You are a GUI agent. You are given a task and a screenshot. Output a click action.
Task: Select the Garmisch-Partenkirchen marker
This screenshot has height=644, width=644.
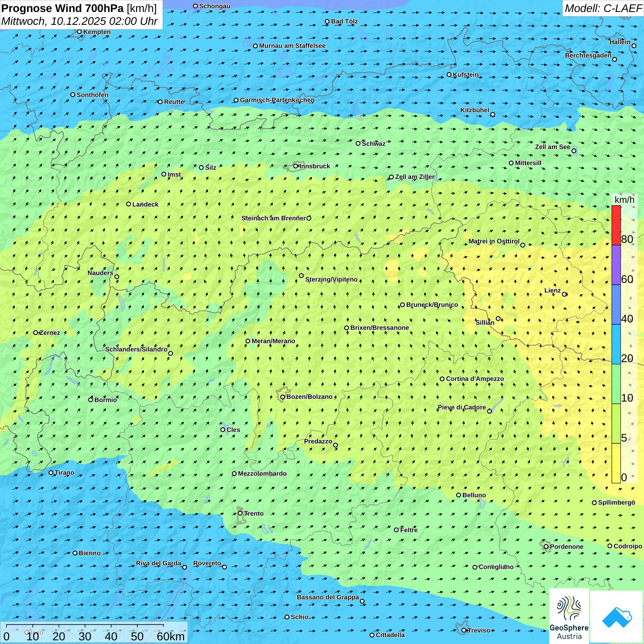pos(236,100)
